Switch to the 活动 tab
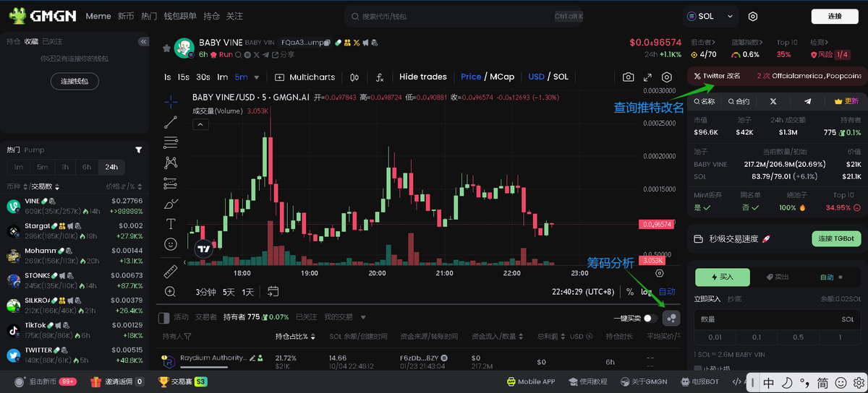The height and width of the screenshot is (393, 868). [x=181, y=317]
